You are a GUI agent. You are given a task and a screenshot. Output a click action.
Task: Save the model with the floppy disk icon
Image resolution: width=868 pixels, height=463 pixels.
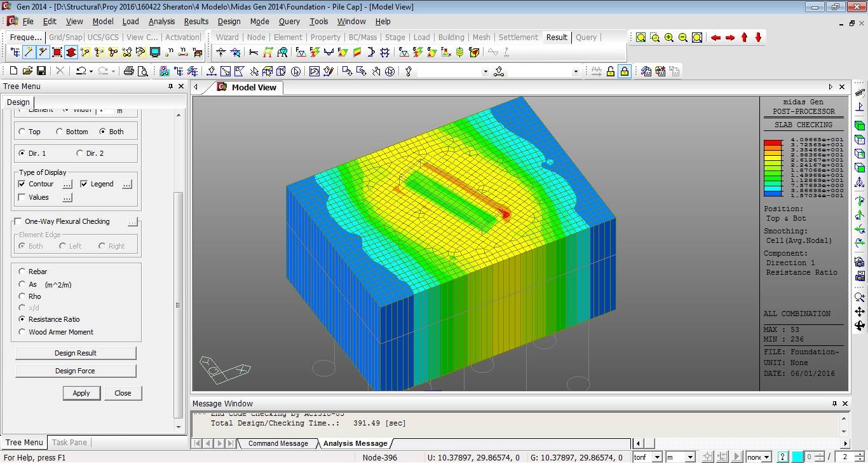pos(41,71)
